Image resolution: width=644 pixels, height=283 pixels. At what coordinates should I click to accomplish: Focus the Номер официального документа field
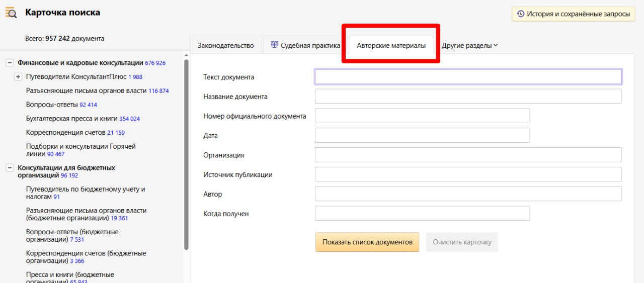click(x=422, y=116)
